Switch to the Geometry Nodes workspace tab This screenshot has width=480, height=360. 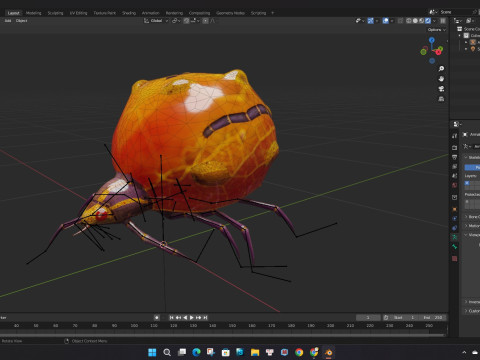[230, 13]
